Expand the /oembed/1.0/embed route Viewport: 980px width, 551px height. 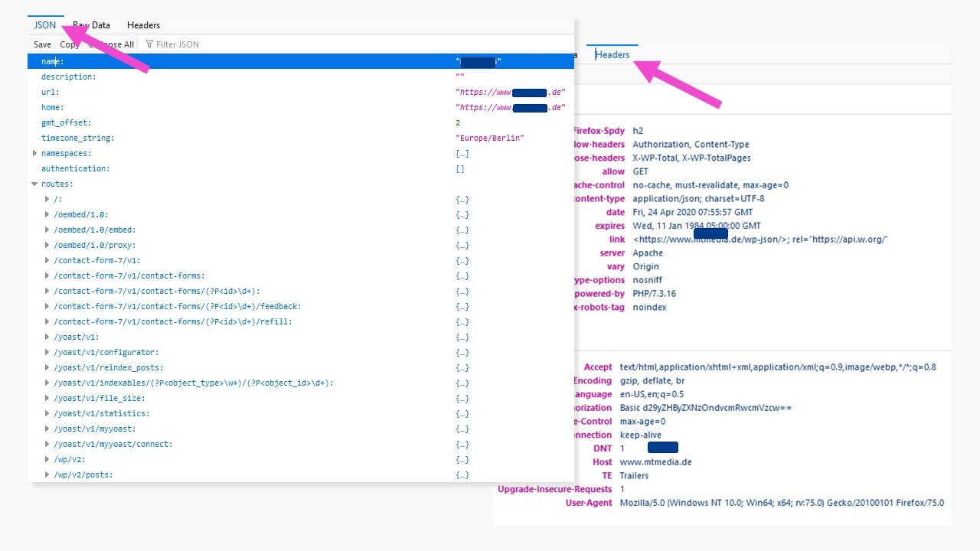coord(47,230)
